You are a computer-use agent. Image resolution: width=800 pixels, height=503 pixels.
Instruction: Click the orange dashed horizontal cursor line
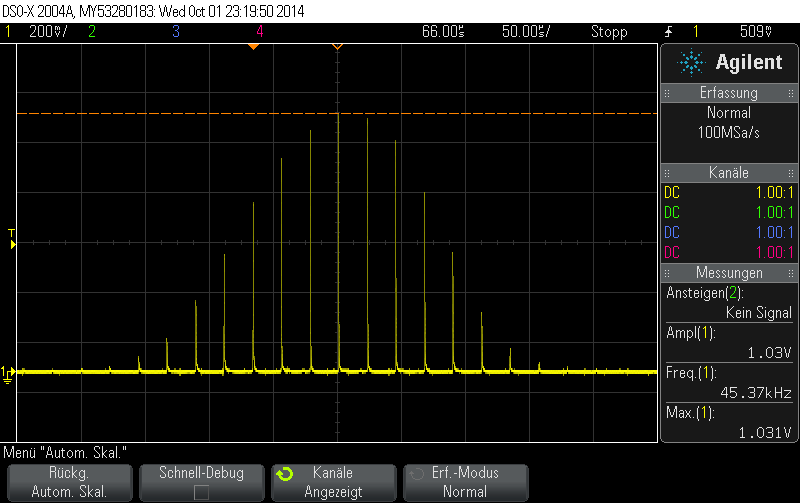337,113
